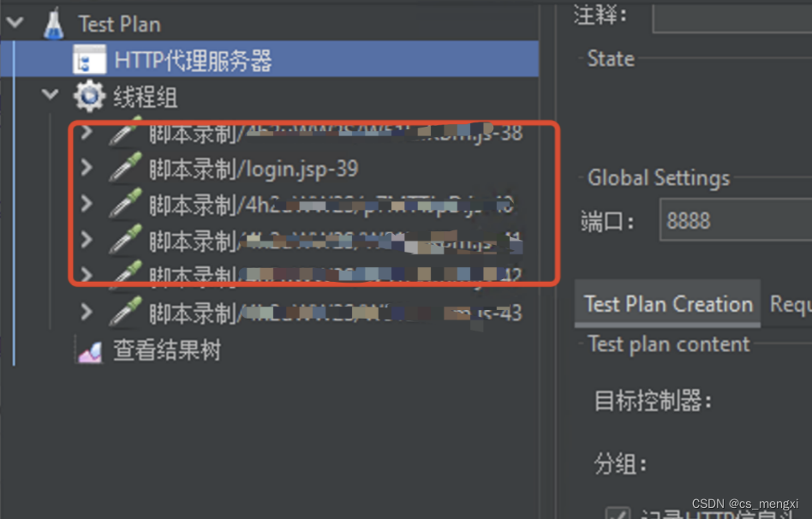Toggle the checkbox below 分组 label
The height and width of the screenshot is (519, 812).
618,513
